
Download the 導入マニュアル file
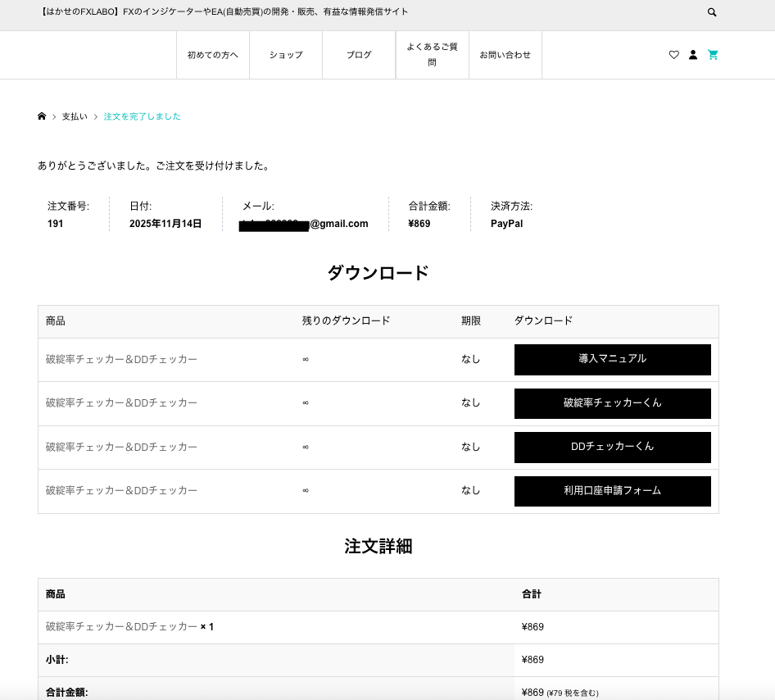click(x=612, y=359)
